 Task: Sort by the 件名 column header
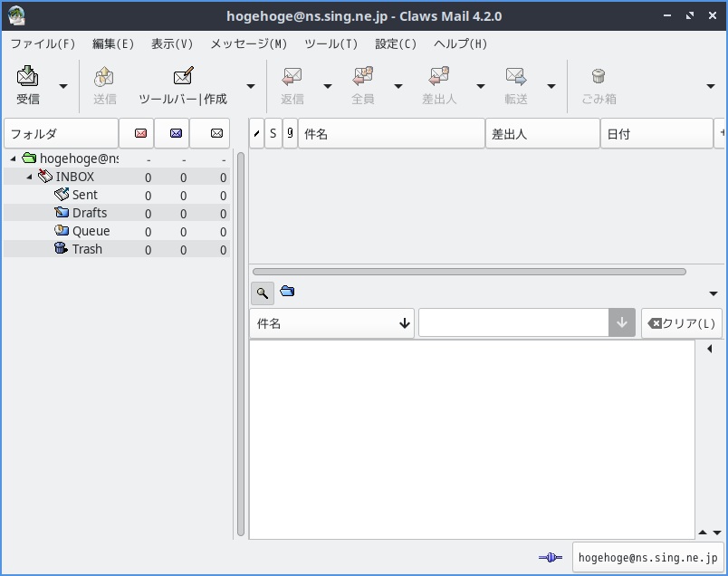pyautogui.click(x=391, y=134)
